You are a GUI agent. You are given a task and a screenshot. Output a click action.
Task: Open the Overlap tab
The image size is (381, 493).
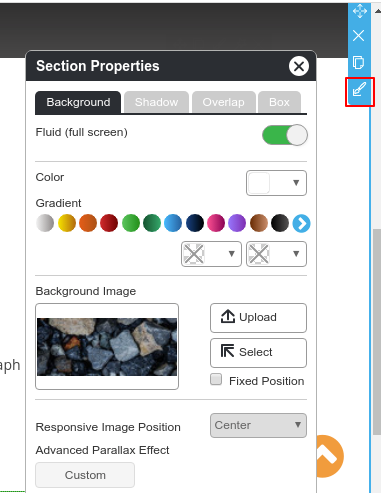coord(224,102)
